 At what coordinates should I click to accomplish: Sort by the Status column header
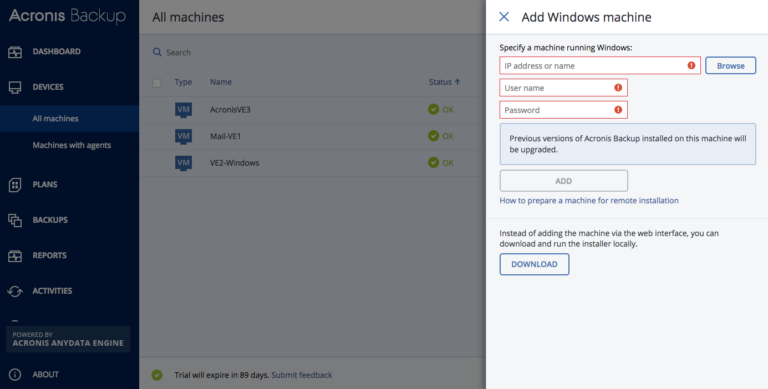(x=440, y=82)
